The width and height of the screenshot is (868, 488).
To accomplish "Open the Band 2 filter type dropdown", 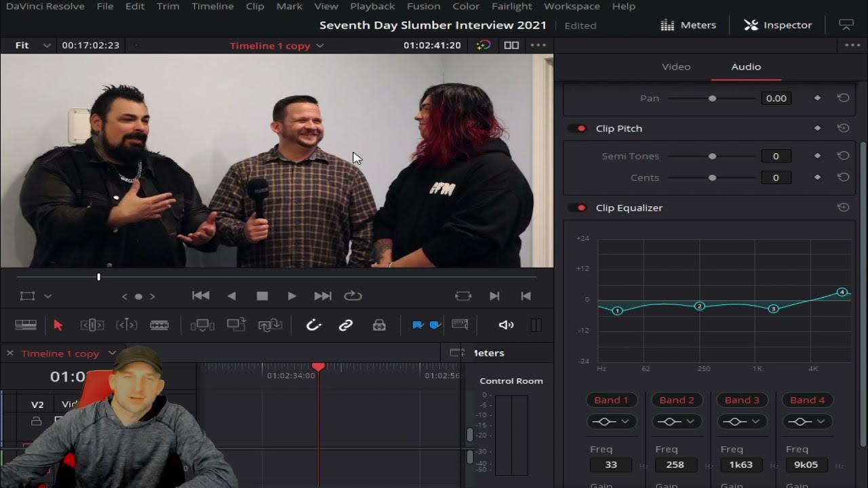I will [x=676, y=422].
